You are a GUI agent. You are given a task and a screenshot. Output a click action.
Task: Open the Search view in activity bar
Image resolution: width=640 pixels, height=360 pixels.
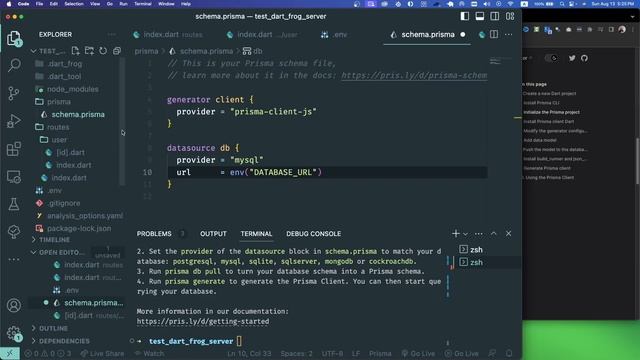pos(14,65)
